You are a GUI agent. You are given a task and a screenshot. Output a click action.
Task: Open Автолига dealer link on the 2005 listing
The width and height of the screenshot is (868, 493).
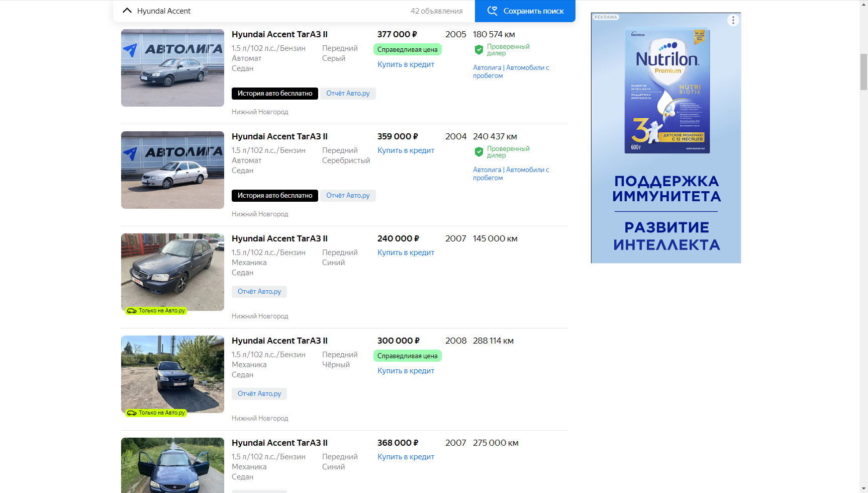click(x=511, y=71)
